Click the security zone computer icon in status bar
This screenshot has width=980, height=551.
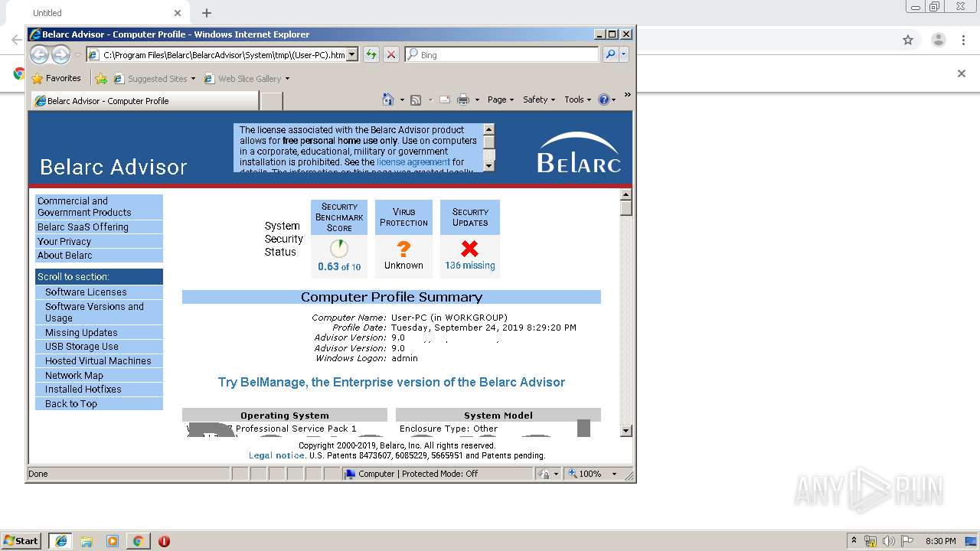(x=351, y=474)
